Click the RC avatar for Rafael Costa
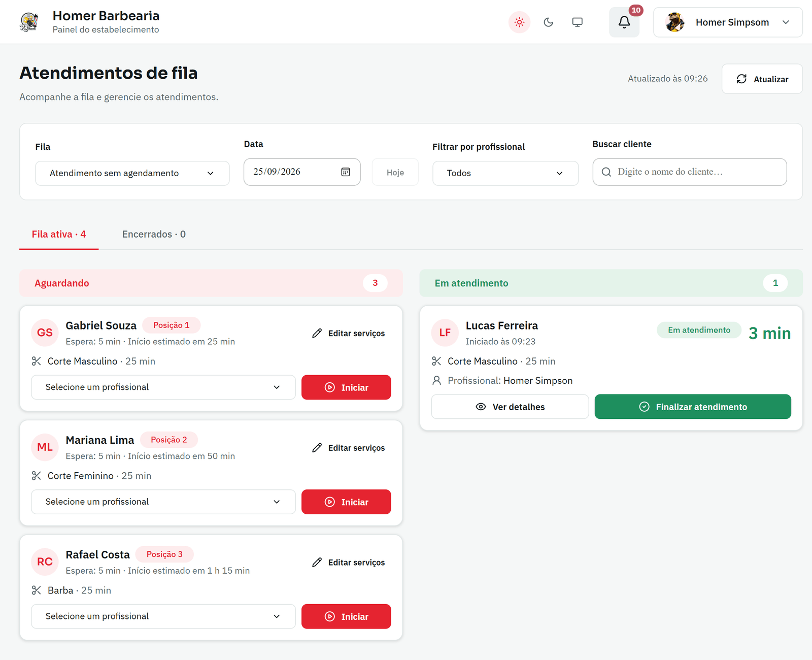This screenshot has width=812, height=660. click(45, 562)
